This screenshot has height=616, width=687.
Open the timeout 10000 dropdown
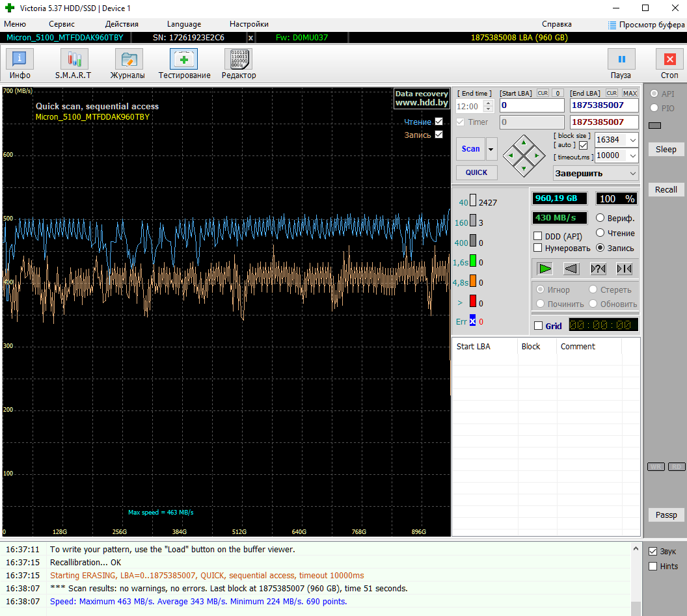[x=632, y=155]
